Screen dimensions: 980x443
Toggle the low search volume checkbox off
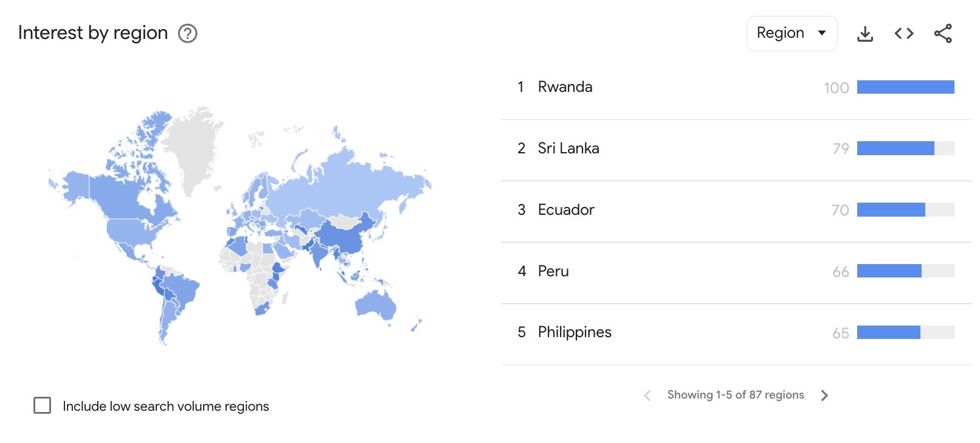coord(42,405)
